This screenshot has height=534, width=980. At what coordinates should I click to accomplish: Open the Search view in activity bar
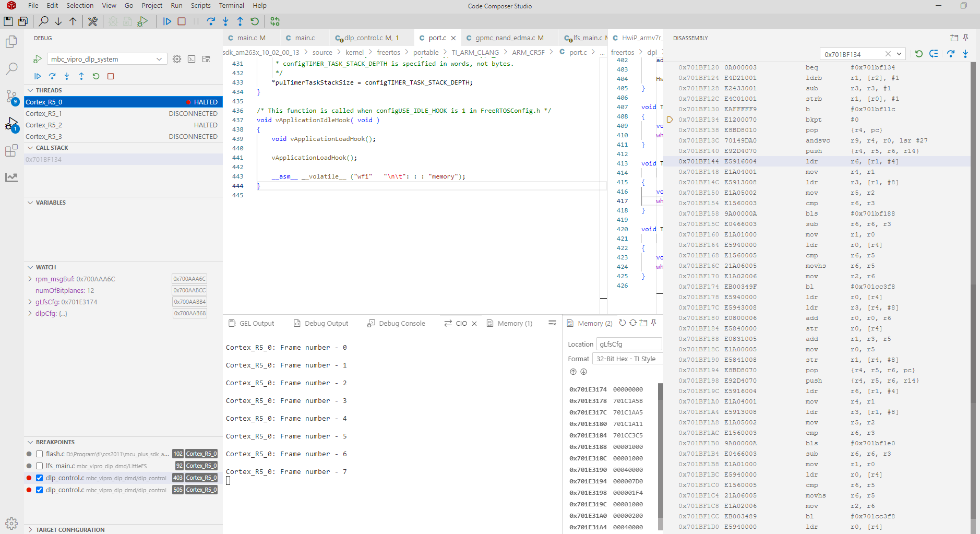[11, 68]
